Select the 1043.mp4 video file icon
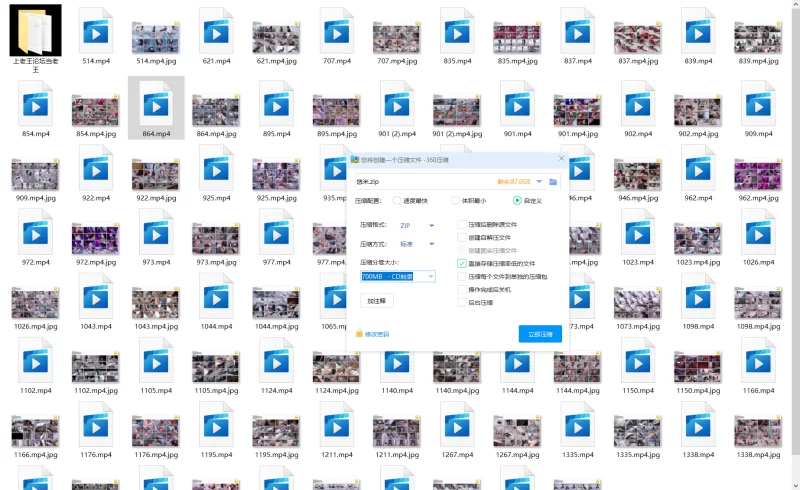Screen dimensions: 800x490 click(96, 297)
